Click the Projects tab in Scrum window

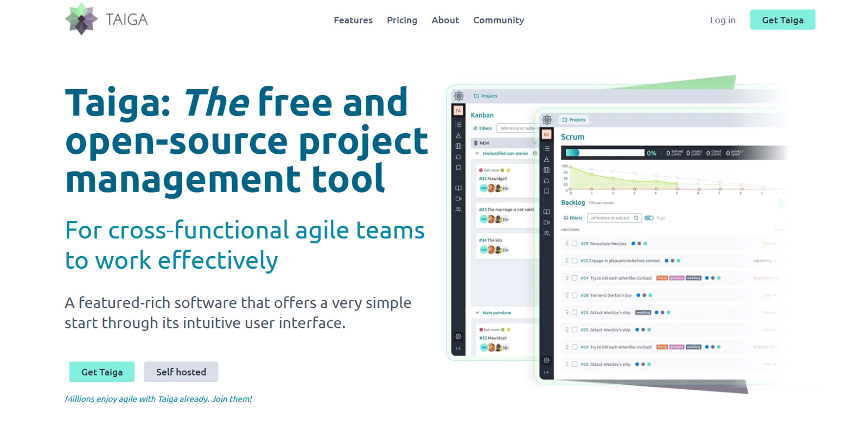coord(574,120)
